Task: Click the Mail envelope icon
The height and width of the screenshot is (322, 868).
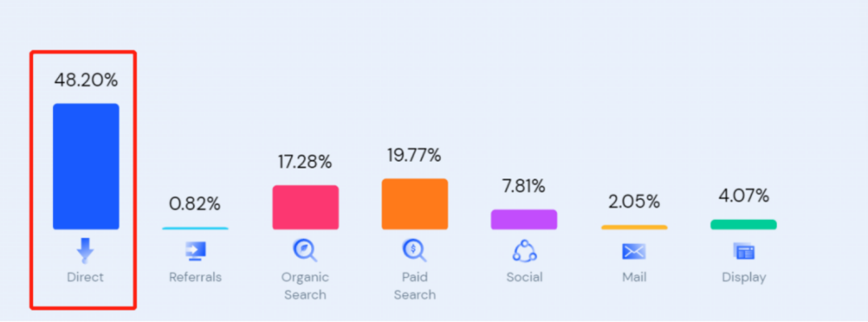Action: click(634, 251)
